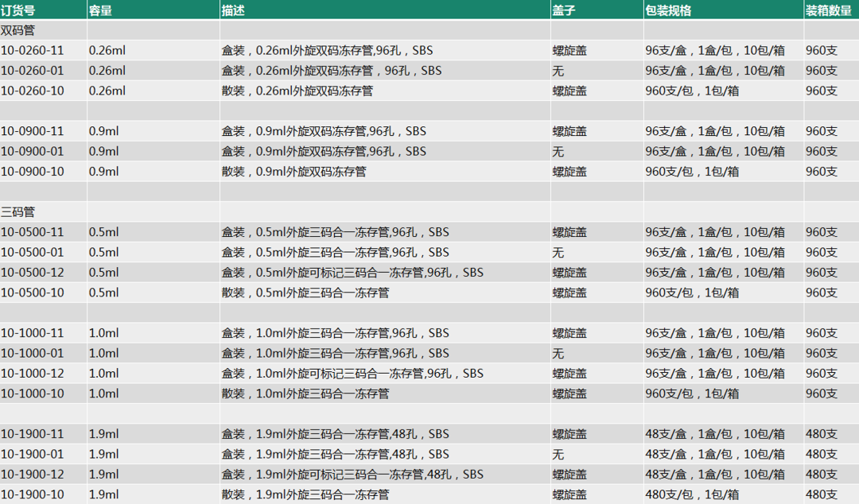This screenshot has height=504, width=859.
Task: Click packaging 96支/盒 cell for 10-1000-12
Action: (715, 374)
